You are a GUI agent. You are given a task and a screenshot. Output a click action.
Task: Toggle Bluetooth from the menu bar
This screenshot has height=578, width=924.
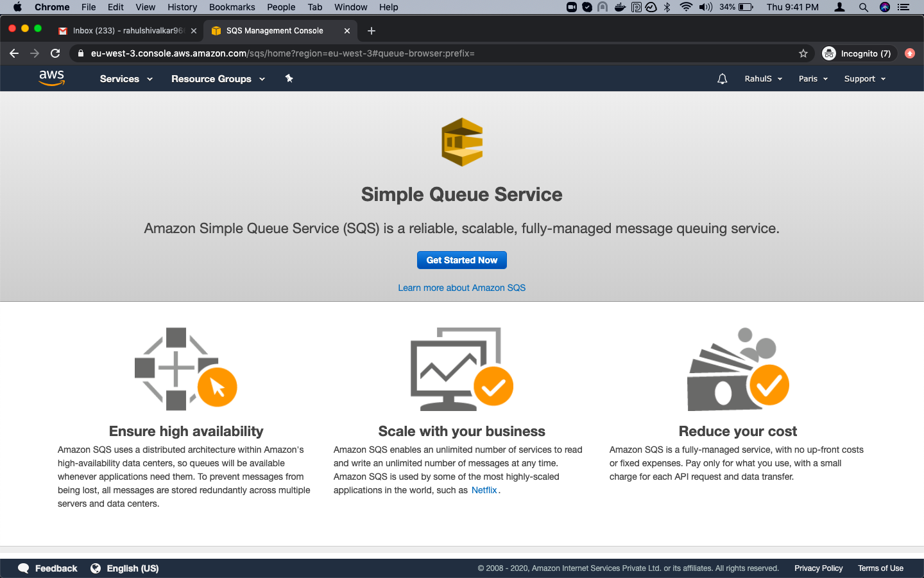coord(667,7)
